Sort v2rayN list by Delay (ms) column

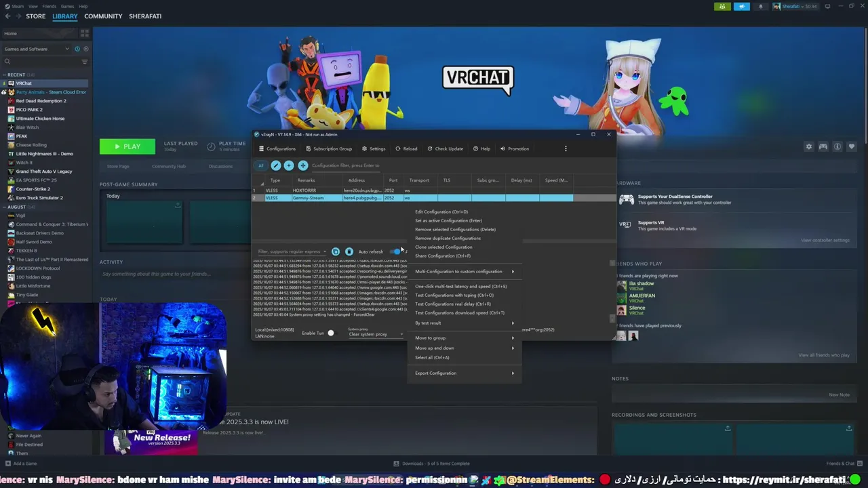[x=521, y=180]
